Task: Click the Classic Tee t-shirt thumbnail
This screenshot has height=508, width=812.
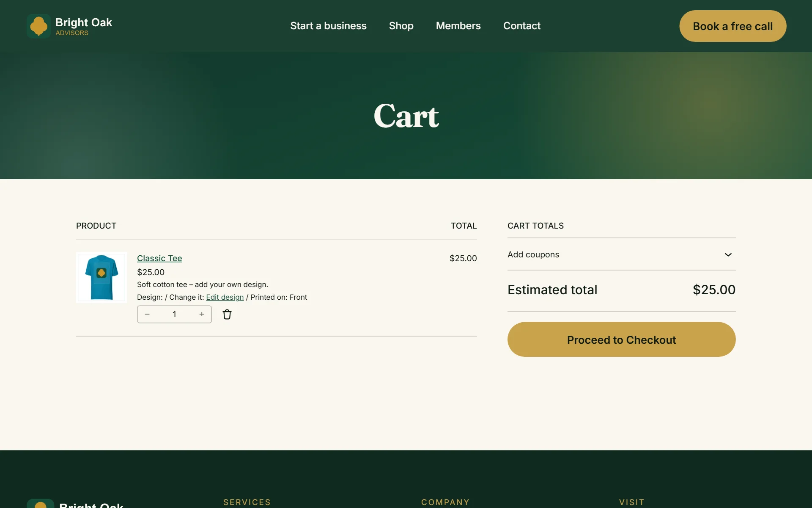Action: coord(101,278)
